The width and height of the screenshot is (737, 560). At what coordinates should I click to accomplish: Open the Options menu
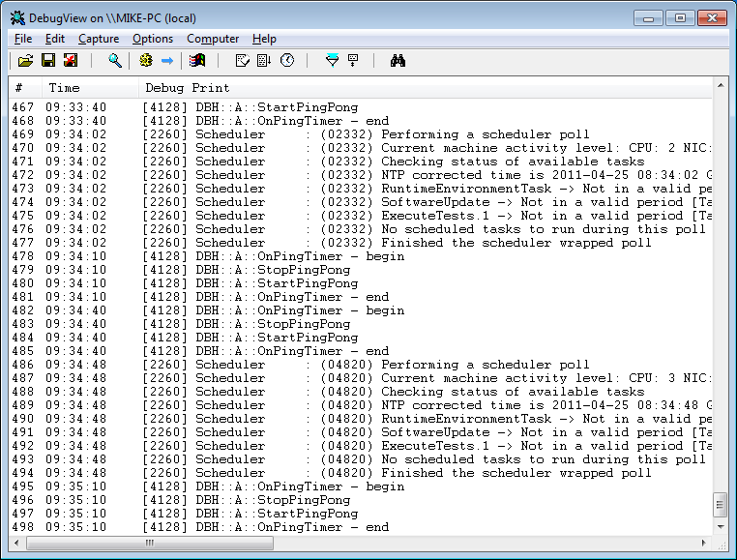coord(153,39)
